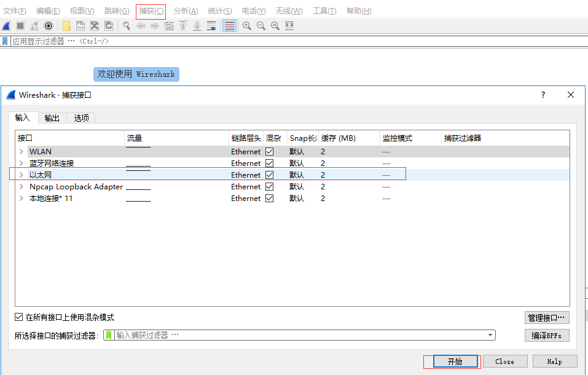This screenshot has height=375, width=588.
Task: Click the find packet magnifier icon
Action: point(127,26)
